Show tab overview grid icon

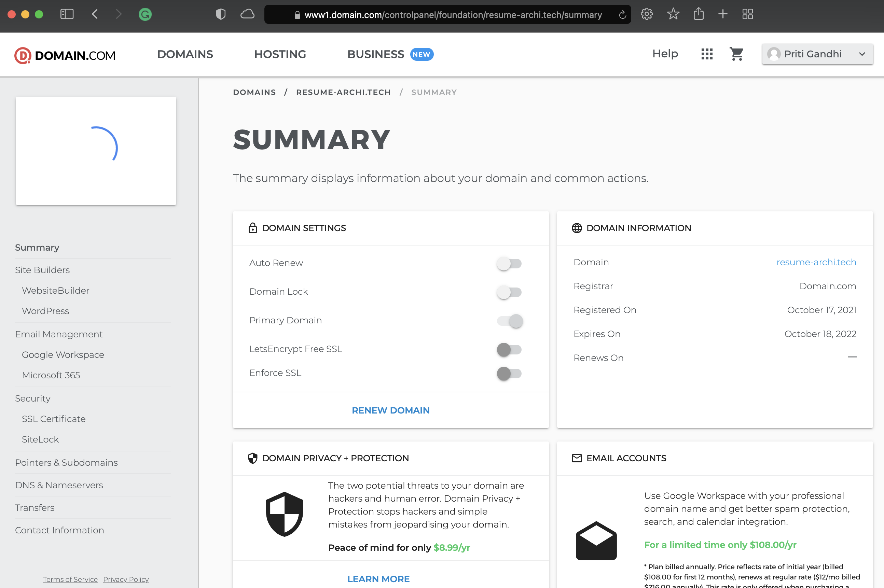pos(747,14)
